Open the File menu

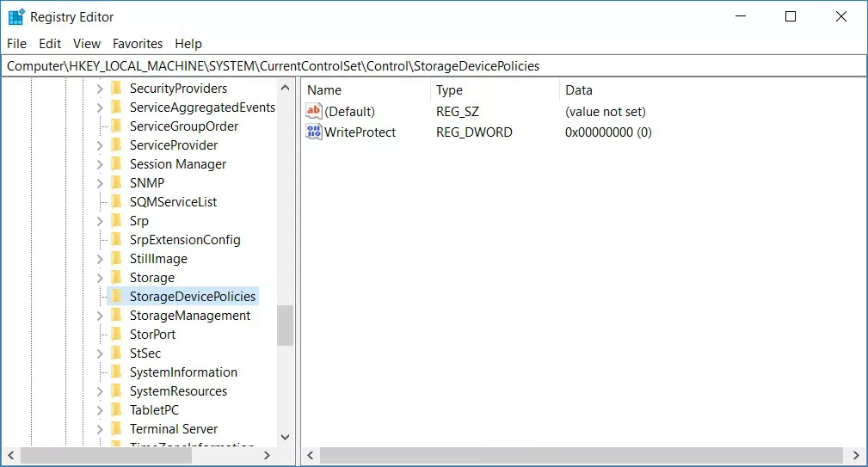tap(16, 44)
